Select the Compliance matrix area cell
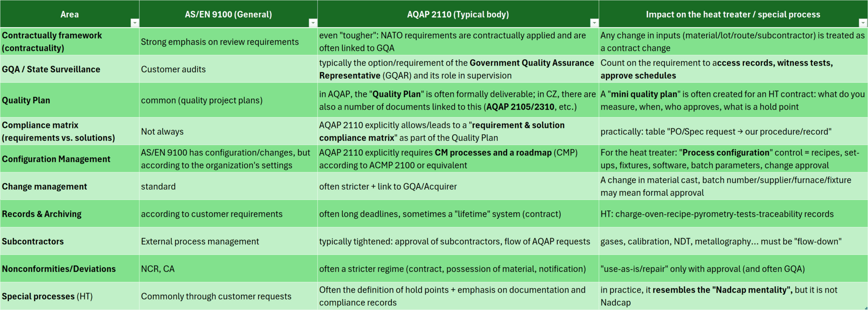Image resolution: width=868 pixels, height=310 pixels. pos(70,131)
